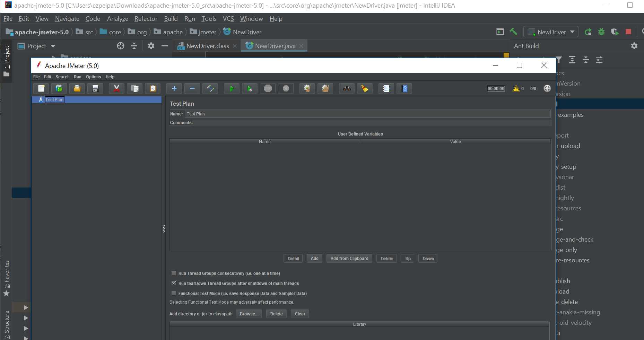Click IntelliJ Build hammer icon
Viewport: 644px width, 340px height.
[x=513, y=32]
